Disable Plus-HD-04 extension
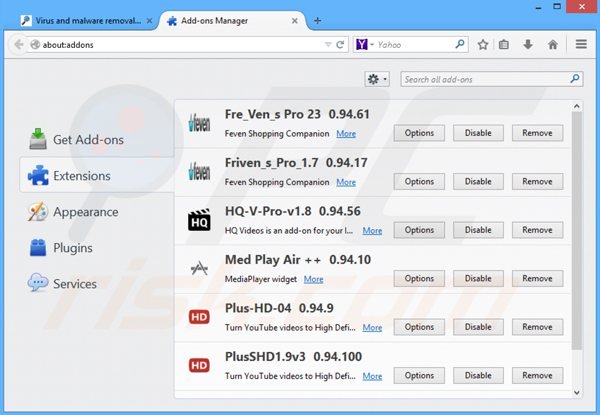 [x=478, y=327]
